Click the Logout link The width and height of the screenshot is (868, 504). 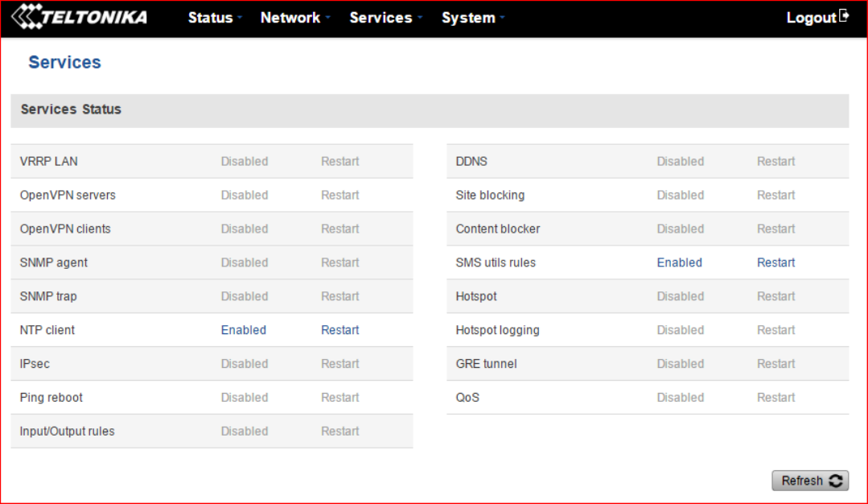[x=811, y=18]
